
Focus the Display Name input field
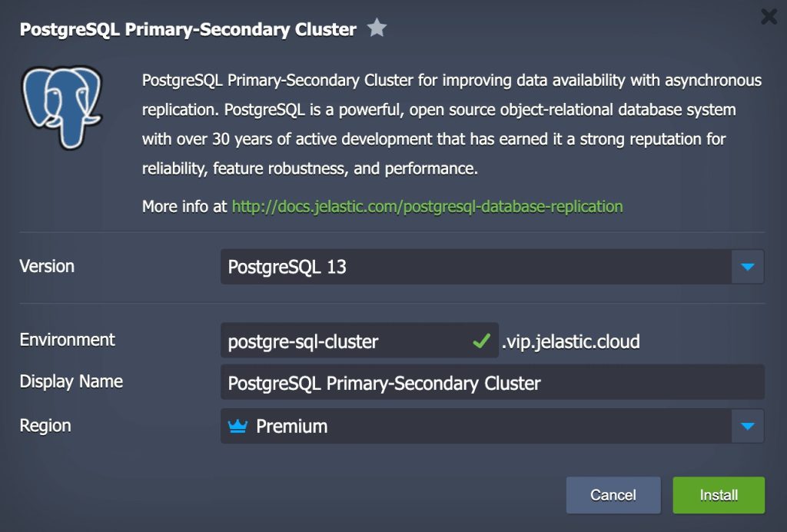(493, 383)
